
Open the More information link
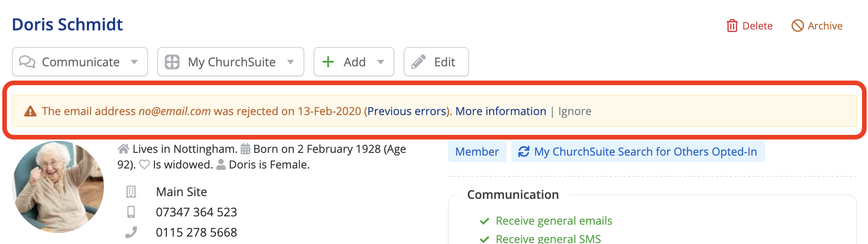pyautogui.click(x=501, y=111)
